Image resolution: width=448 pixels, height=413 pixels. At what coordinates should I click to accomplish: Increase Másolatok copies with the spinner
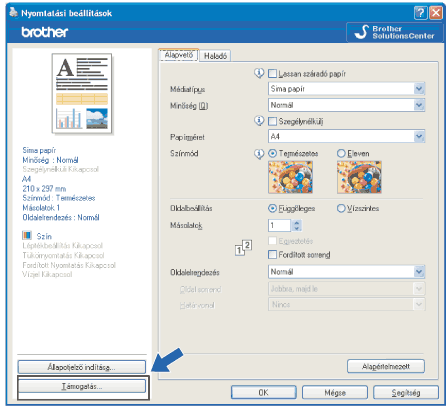click(297, 223)
